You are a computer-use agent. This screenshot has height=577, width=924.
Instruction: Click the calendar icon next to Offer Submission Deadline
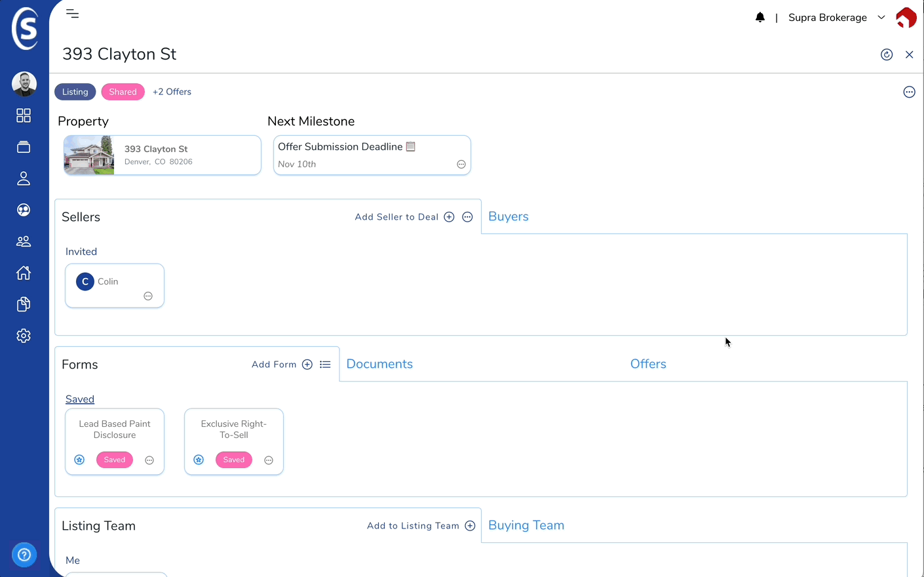click(411, 146)
